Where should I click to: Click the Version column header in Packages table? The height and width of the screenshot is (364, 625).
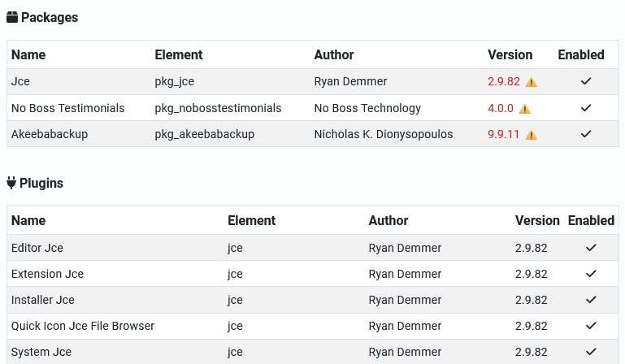(510, 55)
